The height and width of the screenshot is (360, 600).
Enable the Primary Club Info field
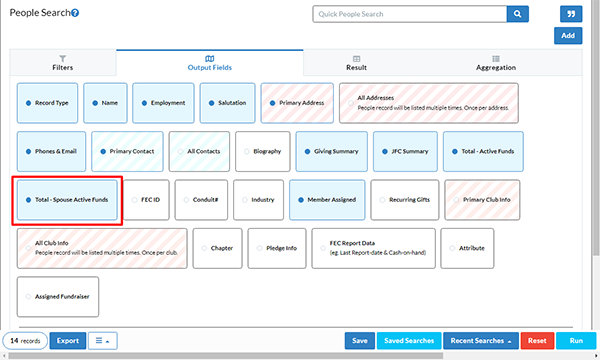coord(482,200)
